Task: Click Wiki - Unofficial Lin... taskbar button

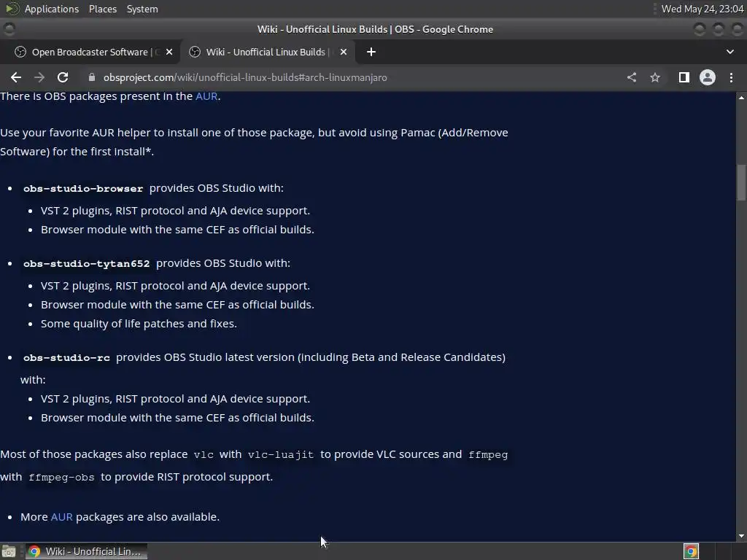Action: tap(86, 551)
